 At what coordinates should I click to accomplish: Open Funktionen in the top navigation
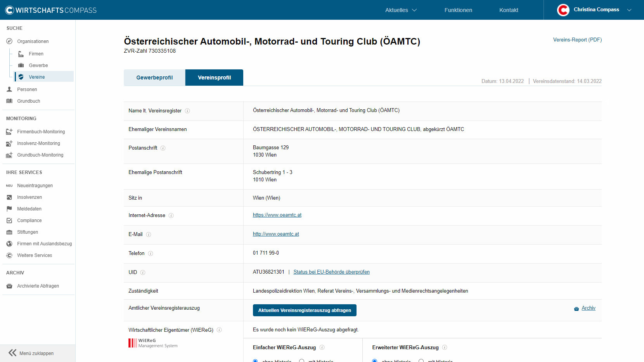(x=458, y=10)
